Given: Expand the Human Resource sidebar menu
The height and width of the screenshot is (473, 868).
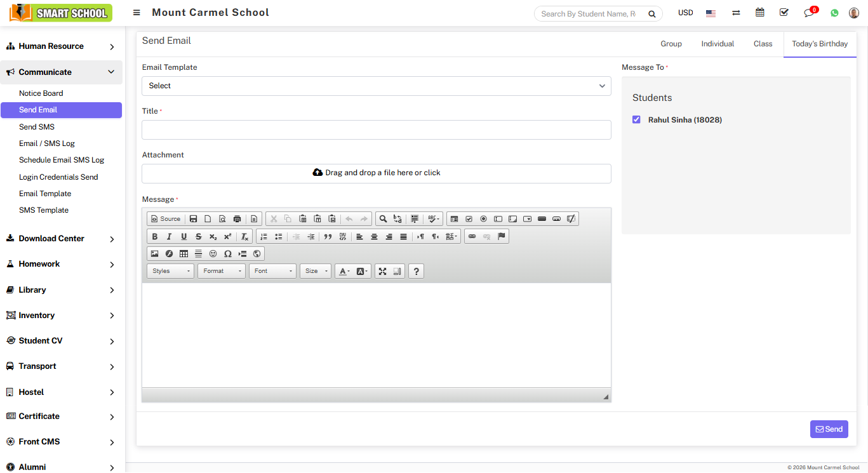Looking at the screenshot, I should click(61, 46).
